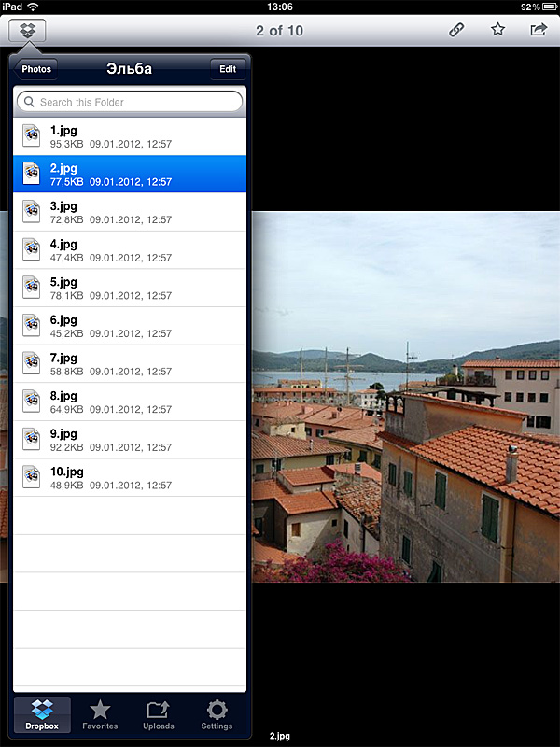Select 3.jpg from the file list
The image size is (560, 747).
(x=130, y=212)
